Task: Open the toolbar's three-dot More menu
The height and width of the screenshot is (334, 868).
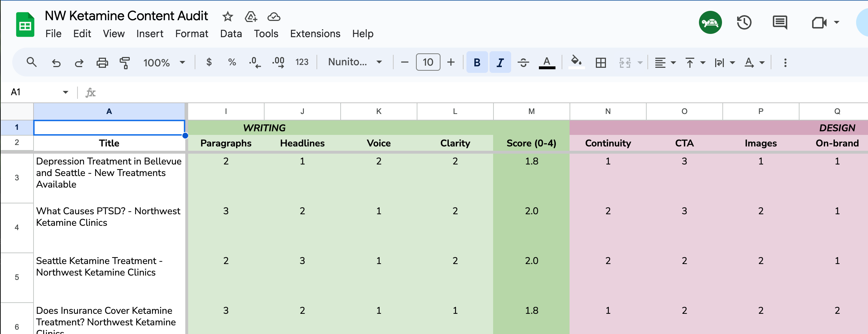Action: click(x=785, y=63)
